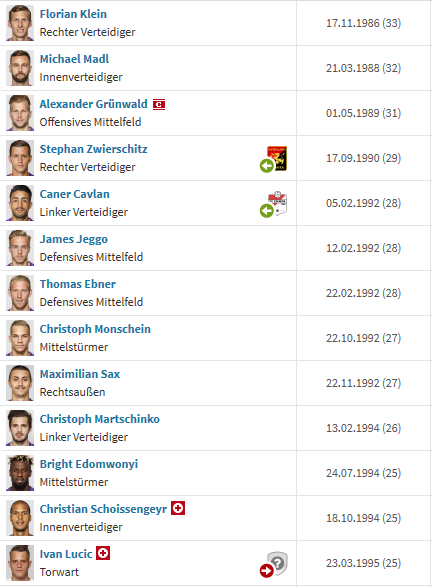Click the green arrow on Cavlan's transfer icon
Viewport: 432px width, 587px height.
pos(267,211)
